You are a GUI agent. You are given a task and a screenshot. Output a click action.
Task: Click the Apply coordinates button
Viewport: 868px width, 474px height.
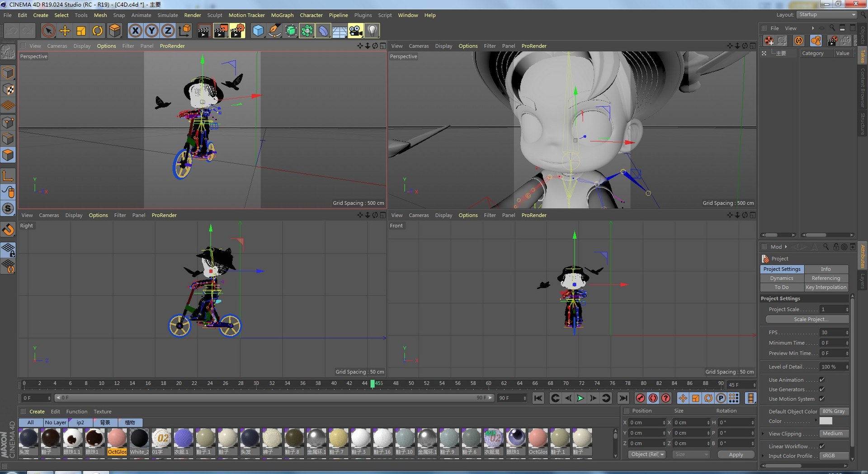tap(736, 455)
